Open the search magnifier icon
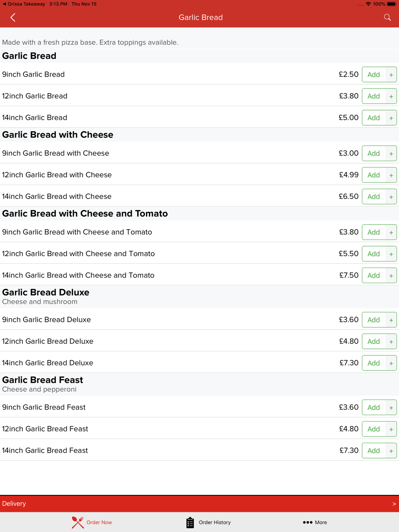The height and width of the screenshot is (532, 399). (387, 18)
